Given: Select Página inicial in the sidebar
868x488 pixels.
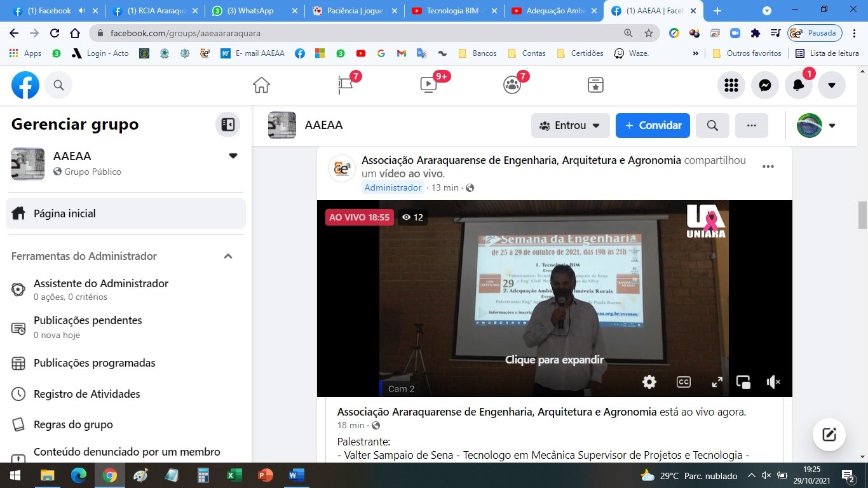Looking at the screenshot, I should click(x=126, y=213).
